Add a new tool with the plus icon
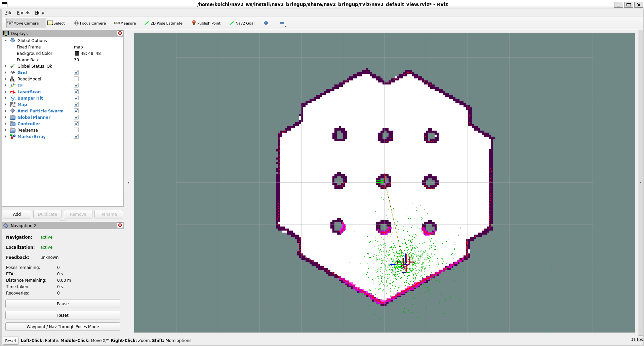Image resolution: width=644 pixels, height=346 pixels. click(x=266, y=23)
